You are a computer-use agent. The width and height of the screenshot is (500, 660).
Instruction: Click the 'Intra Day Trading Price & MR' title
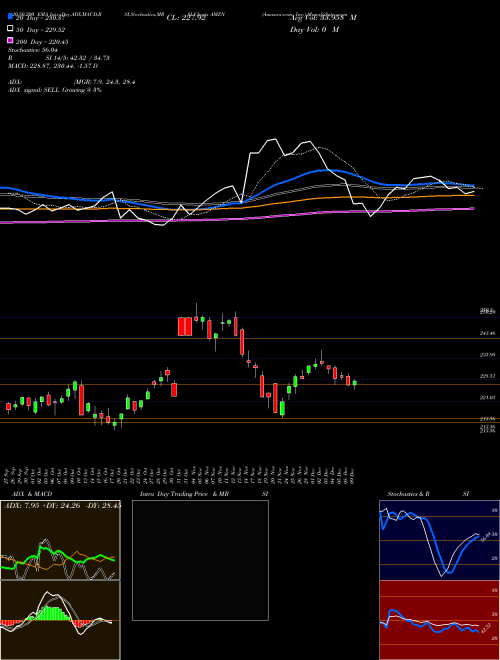184,494
